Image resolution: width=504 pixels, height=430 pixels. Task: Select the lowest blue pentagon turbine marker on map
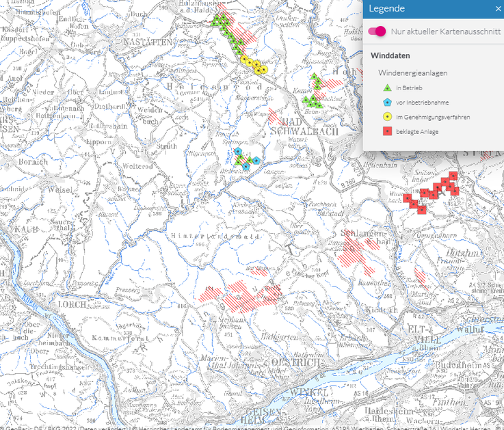tap(246, 166)
